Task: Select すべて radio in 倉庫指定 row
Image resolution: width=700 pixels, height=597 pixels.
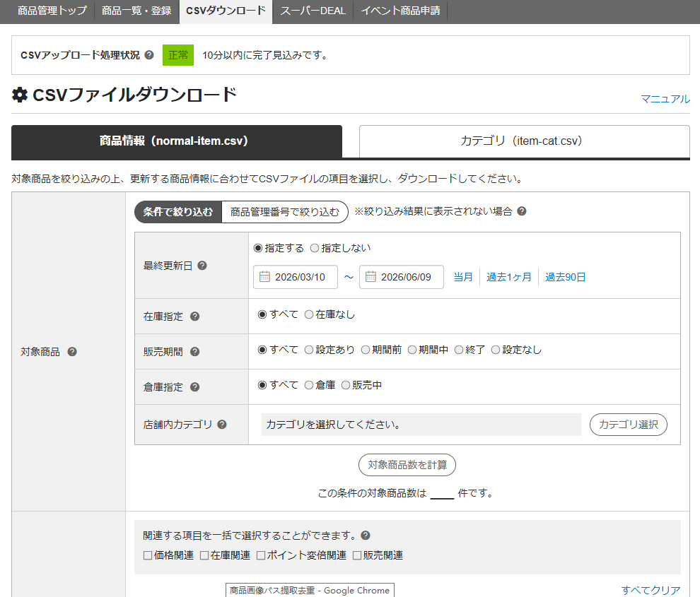Action: click(262, 385)
